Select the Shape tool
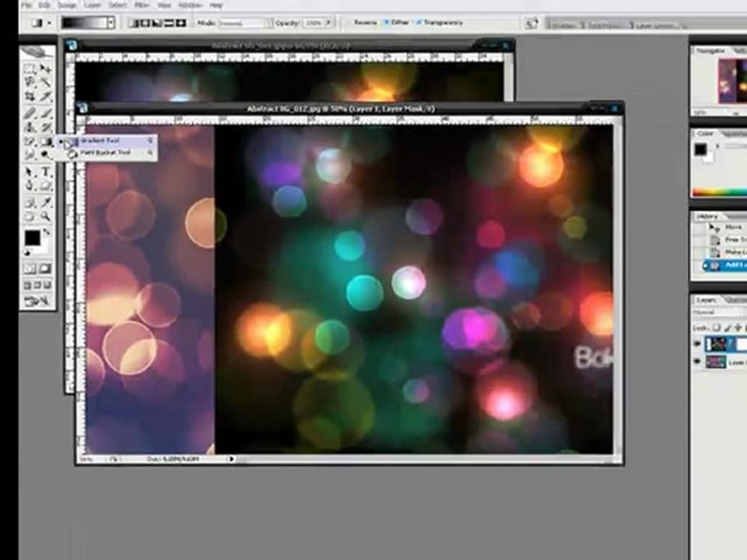The height and width of the screenshot is (560, 747). click(45, 185)
